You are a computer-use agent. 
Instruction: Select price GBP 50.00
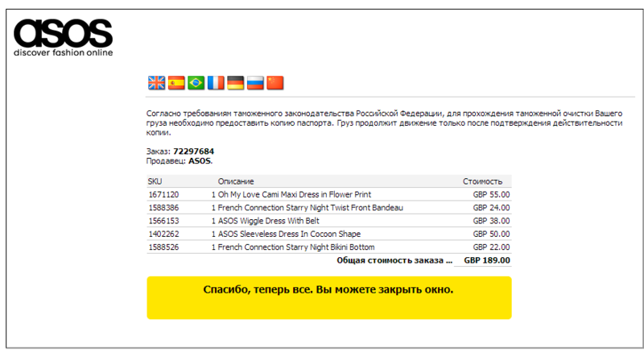click(x=491, y=234)
